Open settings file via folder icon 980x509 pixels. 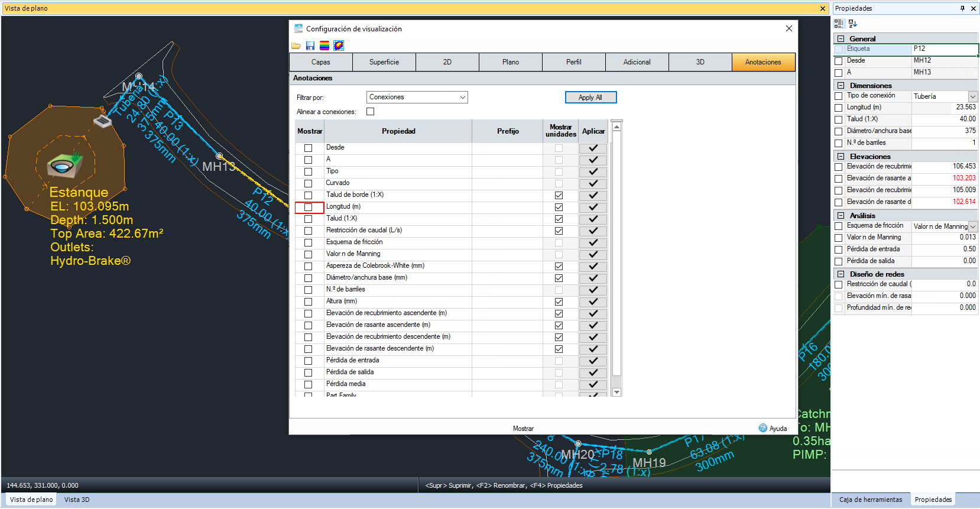coord(296,46)
